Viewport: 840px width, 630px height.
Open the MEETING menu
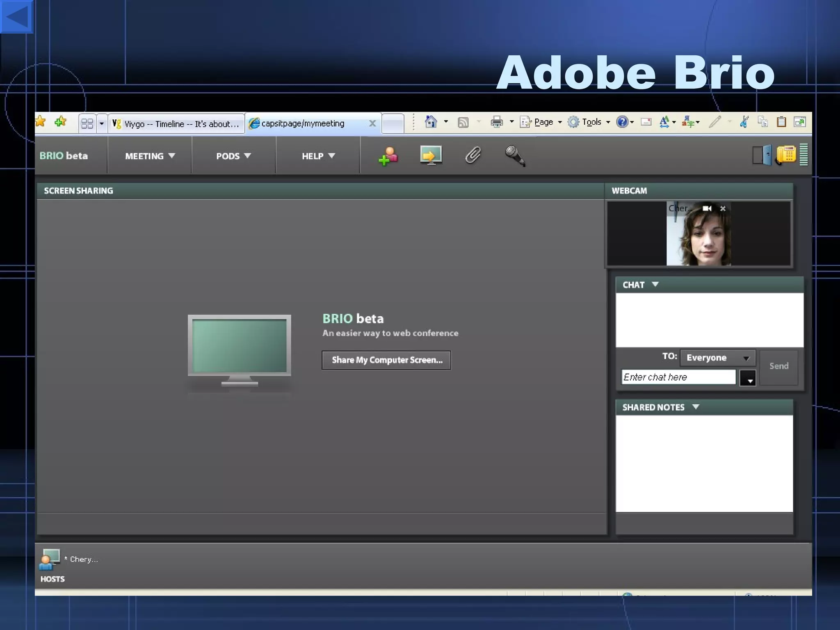point(150,156)
